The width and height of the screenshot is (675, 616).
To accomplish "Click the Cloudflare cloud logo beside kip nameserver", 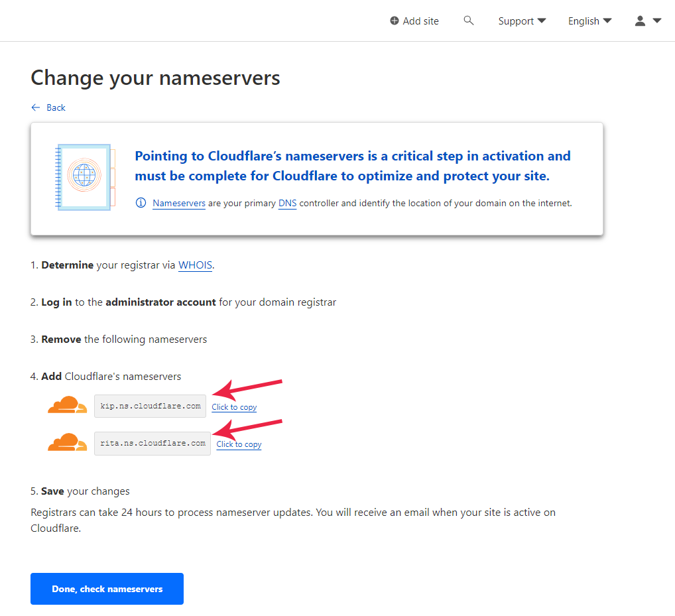I will [x=67, y=405].
